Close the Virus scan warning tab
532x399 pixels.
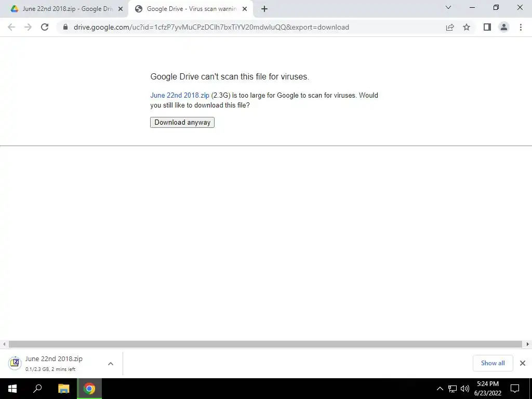(245, 9)
